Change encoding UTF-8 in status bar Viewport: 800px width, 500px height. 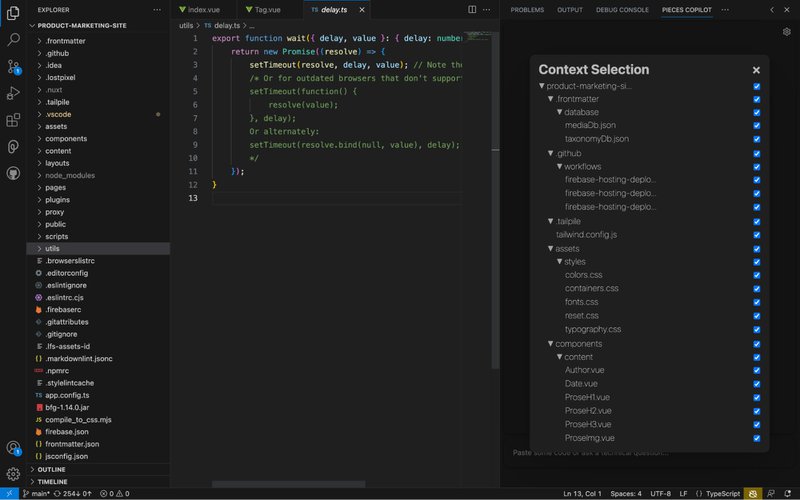pyautogui.click(x=660, y=493)
